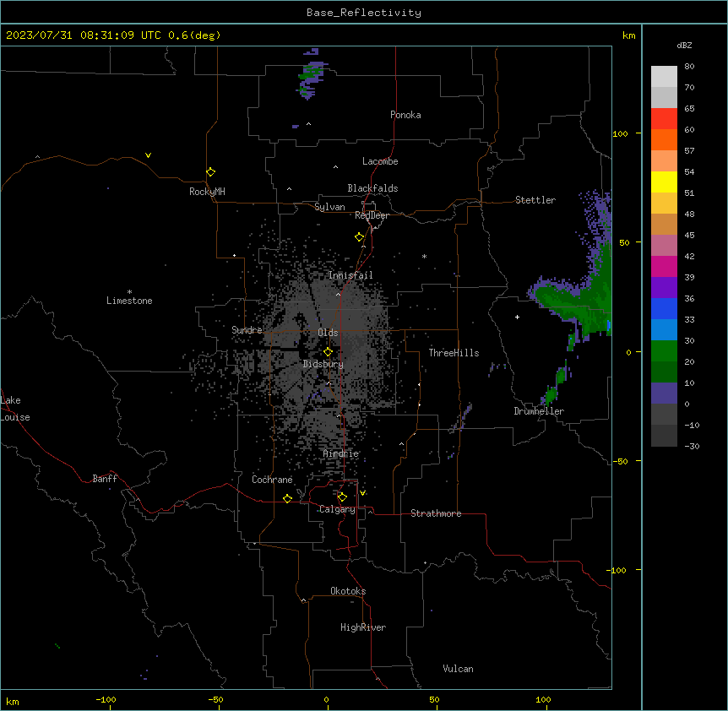The image size is (728, 711).
Task: Click the yellow diamond marker above Calgary label
Action: click(x=342, y=497)
